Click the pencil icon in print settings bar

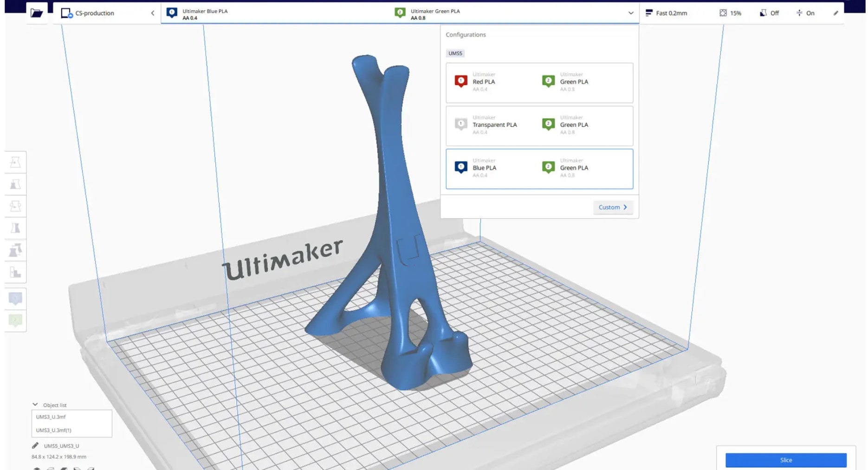836,13
